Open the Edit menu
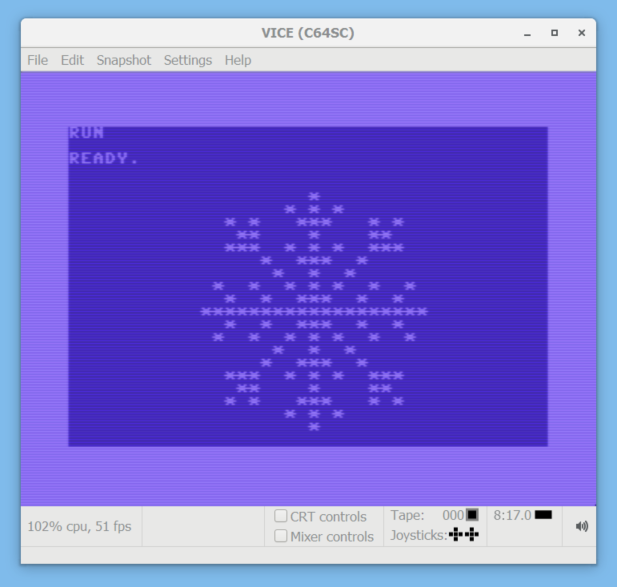617x587 pixels. tap(72, 60)
